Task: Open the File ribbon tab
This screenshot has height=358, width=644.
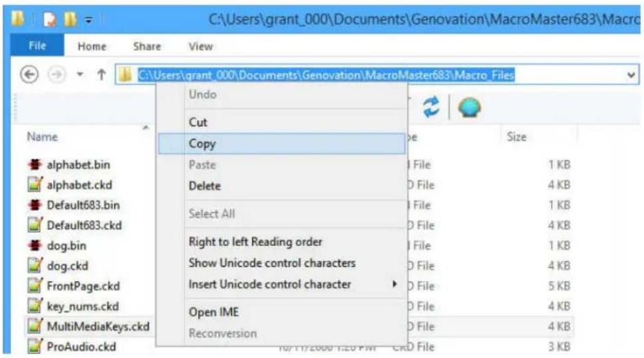Action: pos(37,46)
